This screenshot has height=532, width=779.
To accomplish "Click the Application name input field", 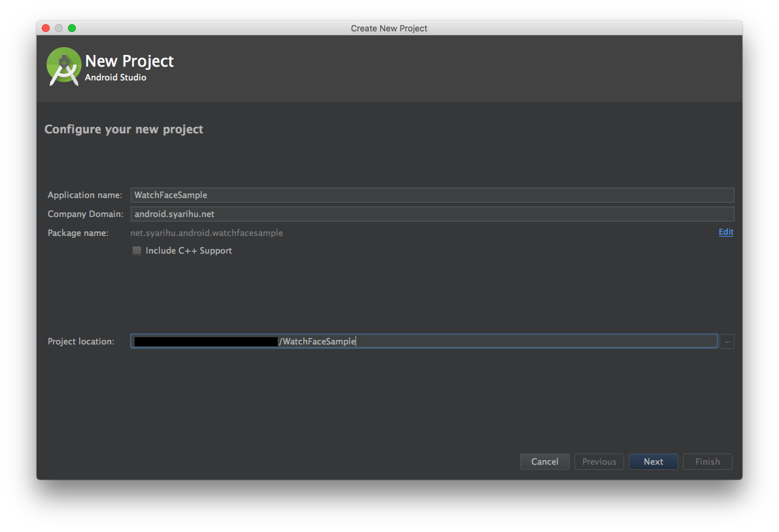I will click(432, 195).
